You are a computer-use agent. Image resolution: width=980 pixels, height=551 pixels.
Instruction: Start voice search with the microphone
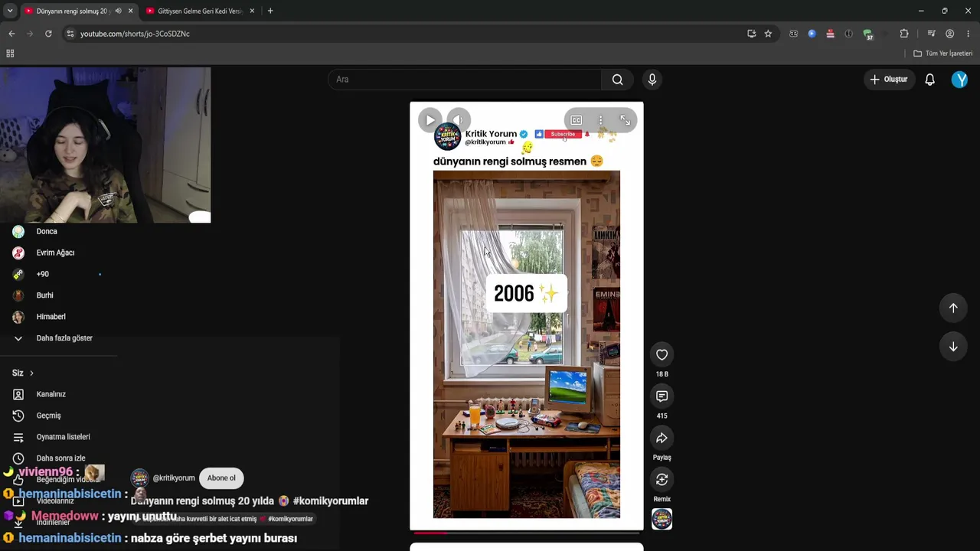[x=652, y=80]
